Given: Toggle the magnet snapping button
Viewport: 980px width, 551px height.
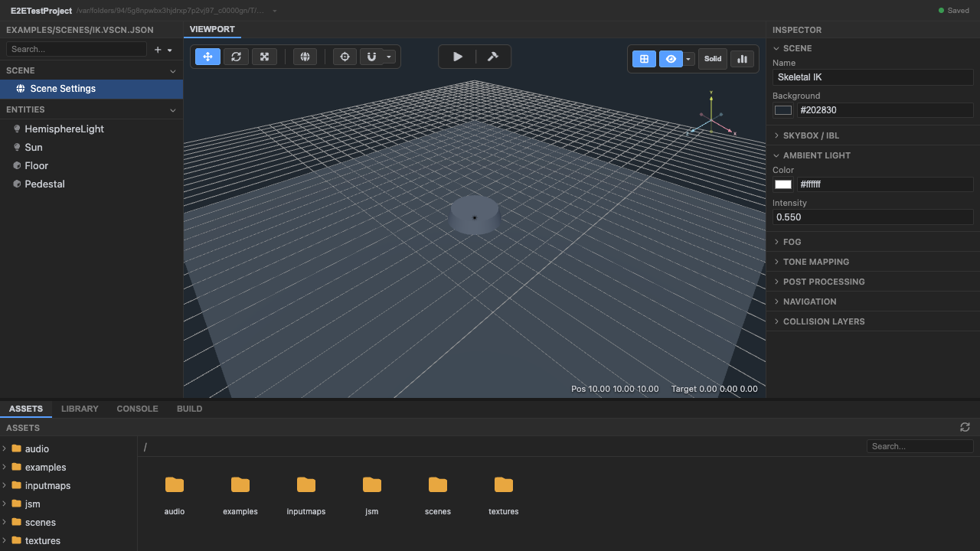Looking at the screenshot, I should (371, 57).
